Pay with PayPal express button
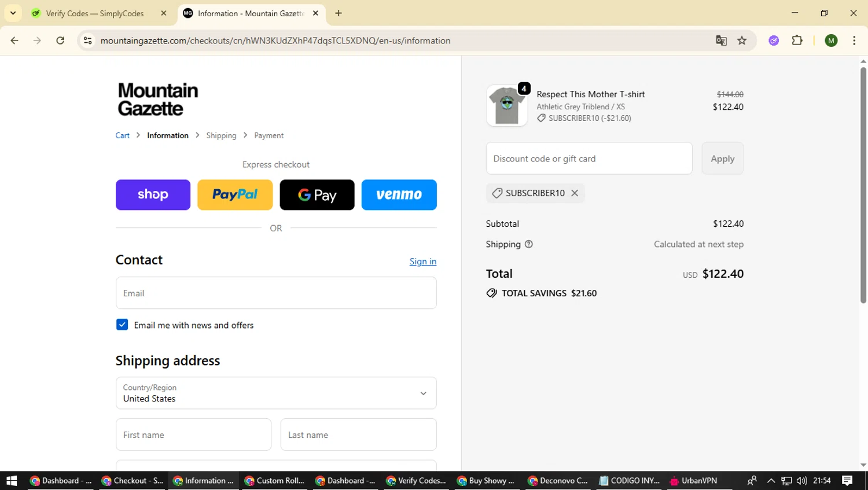This screenshot has height=490, width=868. point(235,195)
